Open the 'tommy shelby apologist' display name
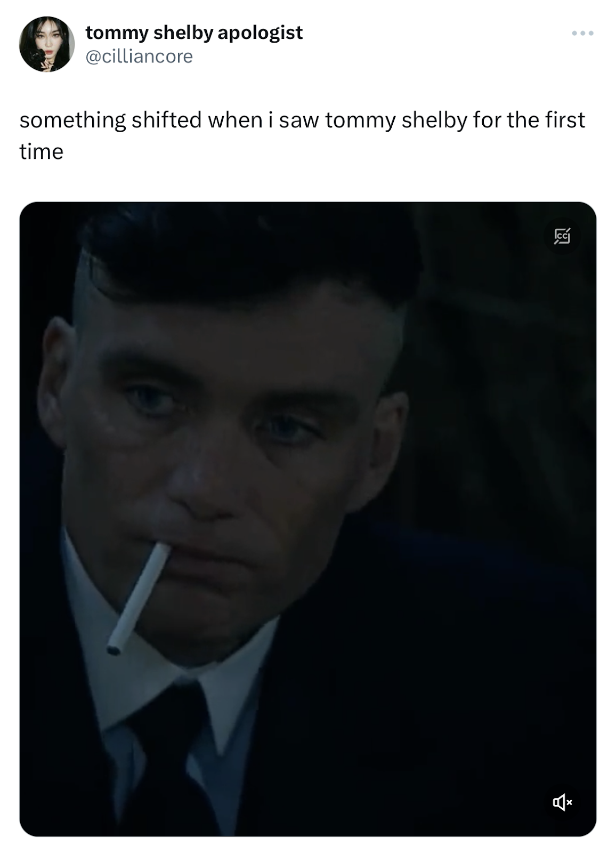Screen dimensions: 616x853 194,33
